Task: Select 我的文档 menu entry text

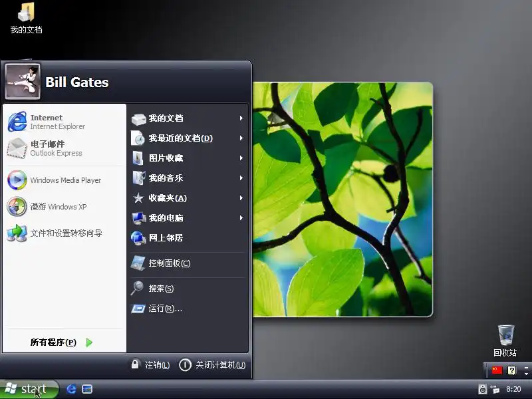Action: 166,118
